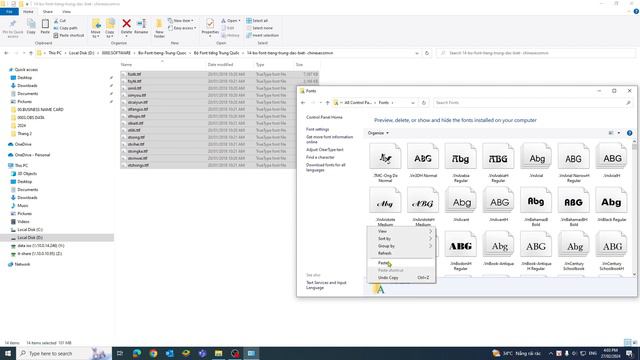Open the Easy access dropdown
Image resolution: width=640 pixels, height=360 pixels.
coord(182,28)
